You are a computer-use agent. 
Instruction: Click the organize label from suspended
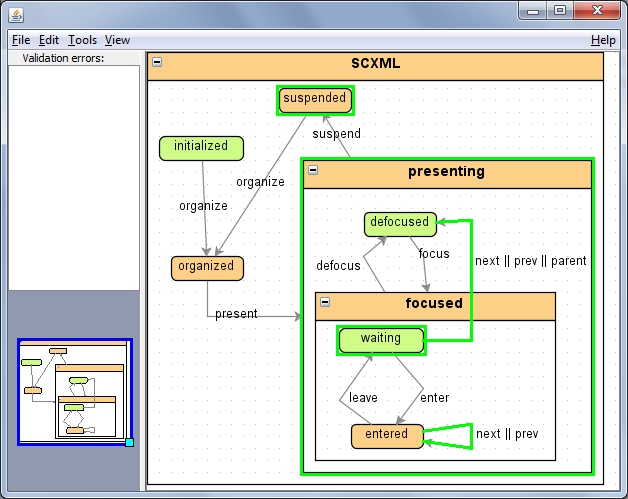(260, 181)
